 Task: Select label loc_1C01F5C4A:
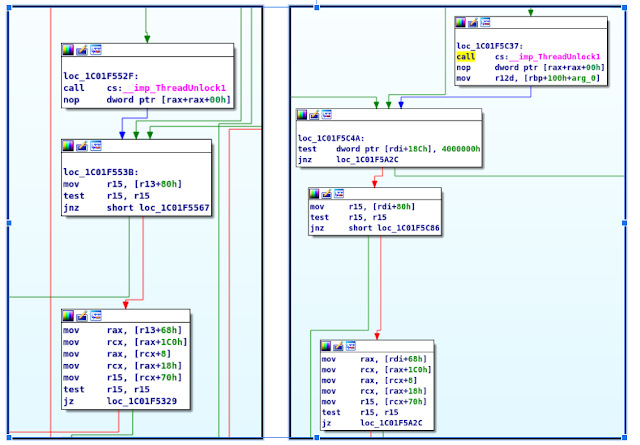tap(331, 138)
